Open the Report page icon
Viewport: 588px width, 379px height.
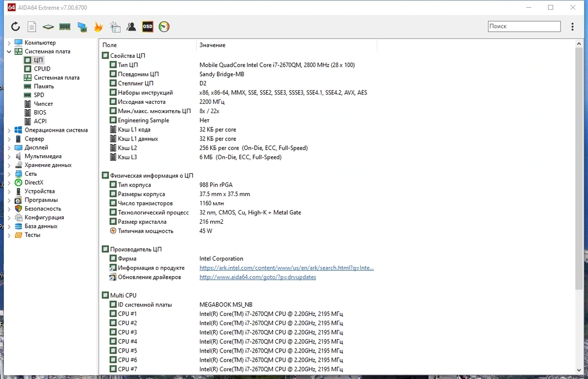click(32, 26)
